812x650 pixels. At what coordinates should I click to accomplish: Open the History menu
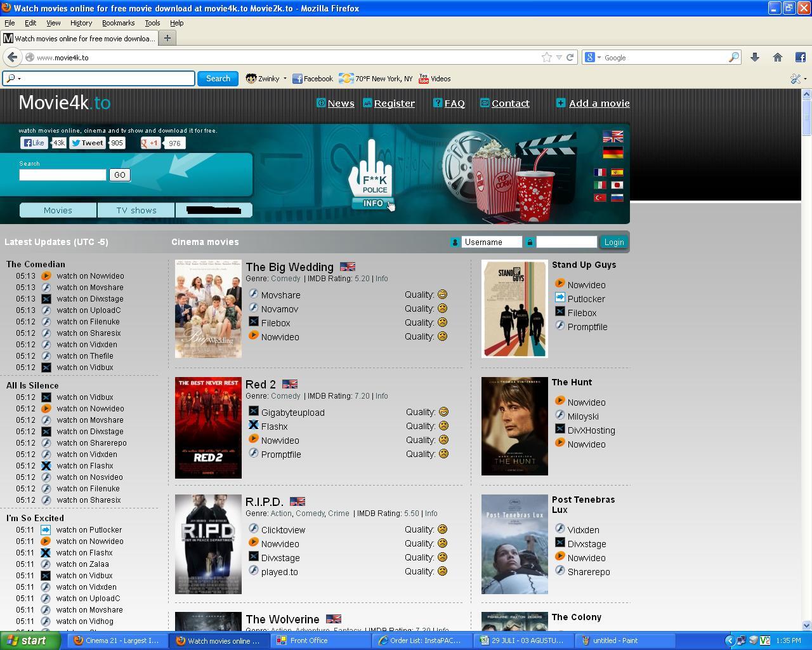[81, 23]
